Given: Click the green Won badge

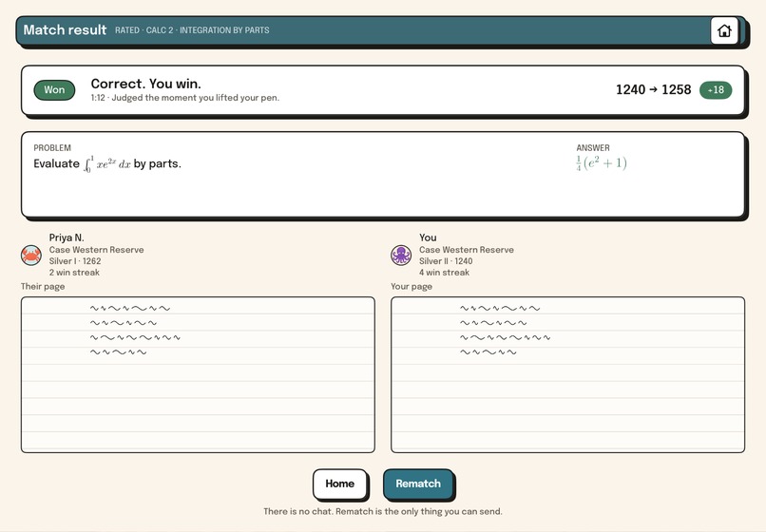Looking at the screenshot, I should [54, 90].
